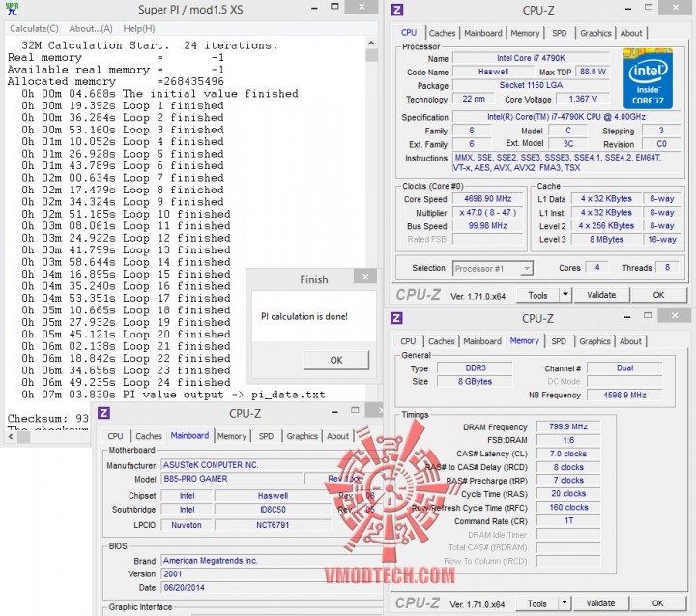Close the Finish dialog
Screen dimensions: 696x616
click(365, 277)
